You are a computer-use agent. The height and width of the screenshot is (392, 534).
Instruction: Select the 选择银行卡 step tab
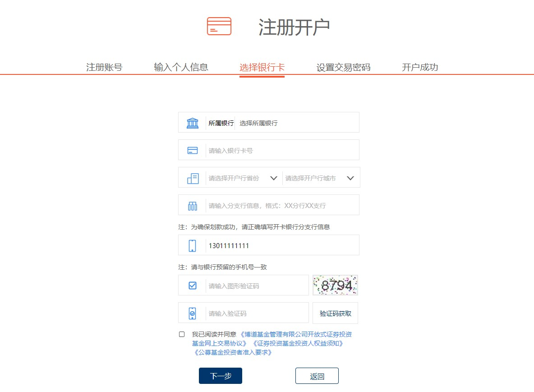pos(262,67)
